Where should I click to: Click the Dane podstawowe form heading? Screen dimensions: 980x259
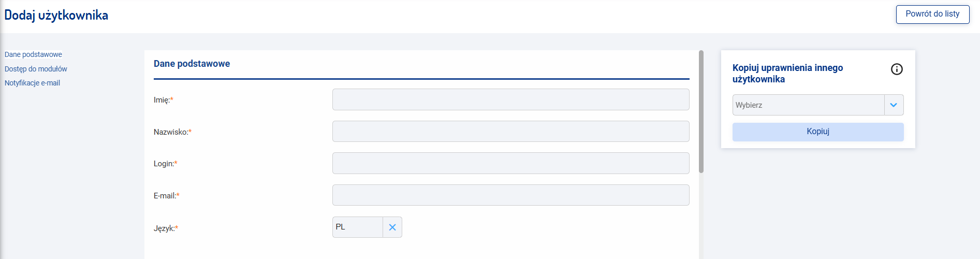pyautogui.click(x=192, y=64)
